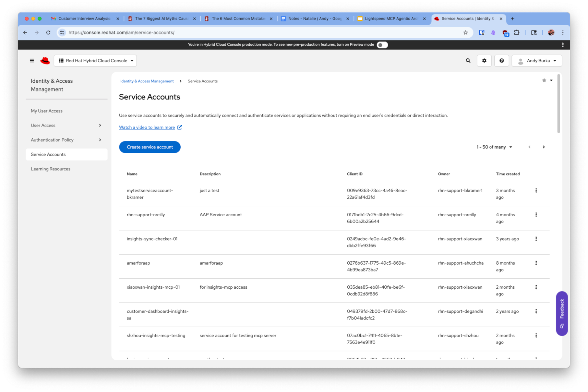This screenshot has width=588, height=392.
Task: Open the settings gear menu
Action: pos(484,61)
